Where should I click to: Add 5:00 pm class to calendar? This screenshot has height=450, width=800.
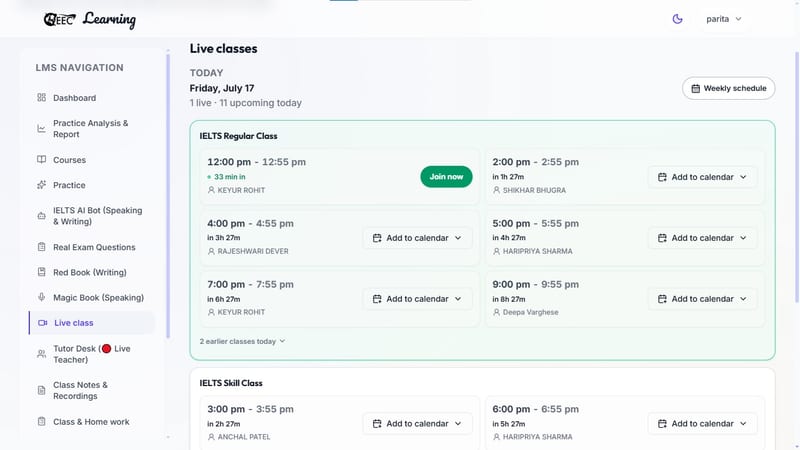click(703, 238)
